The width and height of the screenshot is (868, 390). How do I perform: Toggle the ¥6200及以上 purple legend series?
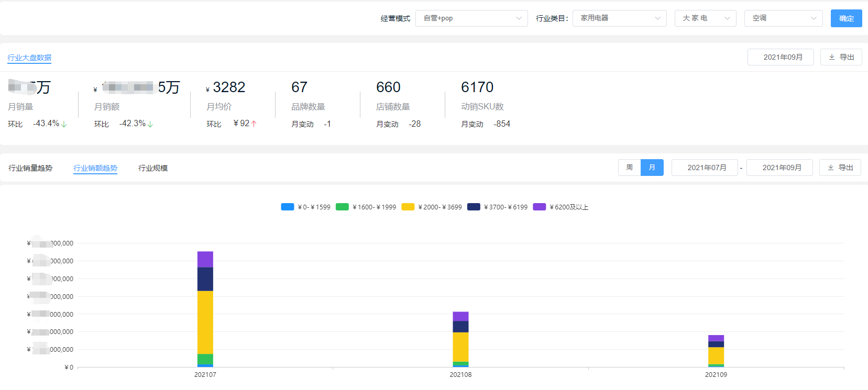561,207
